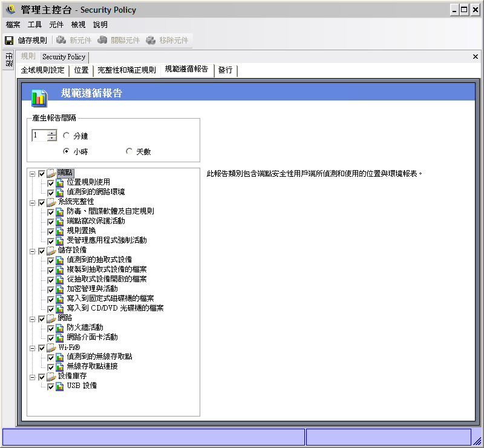Click the 網路 folder icon

51,319
